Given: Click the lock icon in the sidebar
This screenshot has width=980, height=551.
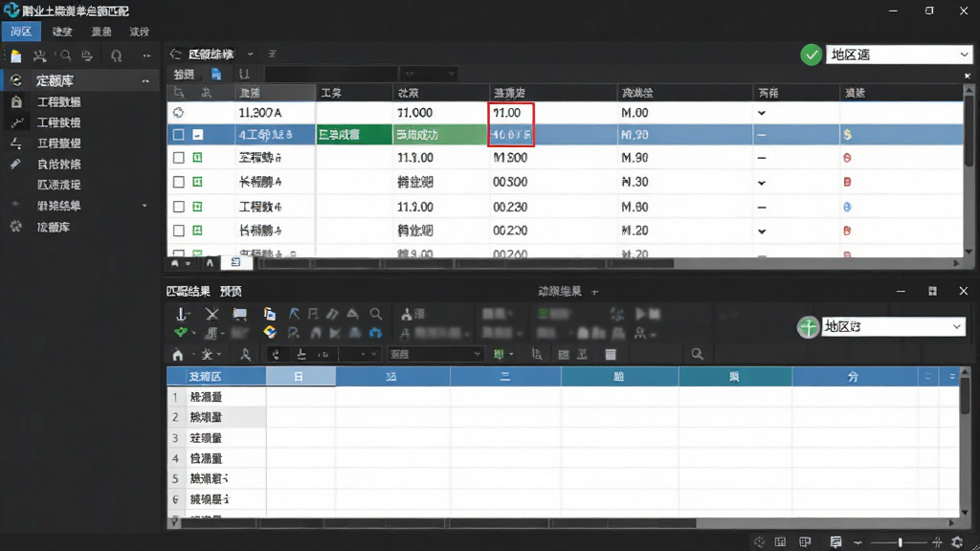Looking at the screenshot, I should (16, 101).
